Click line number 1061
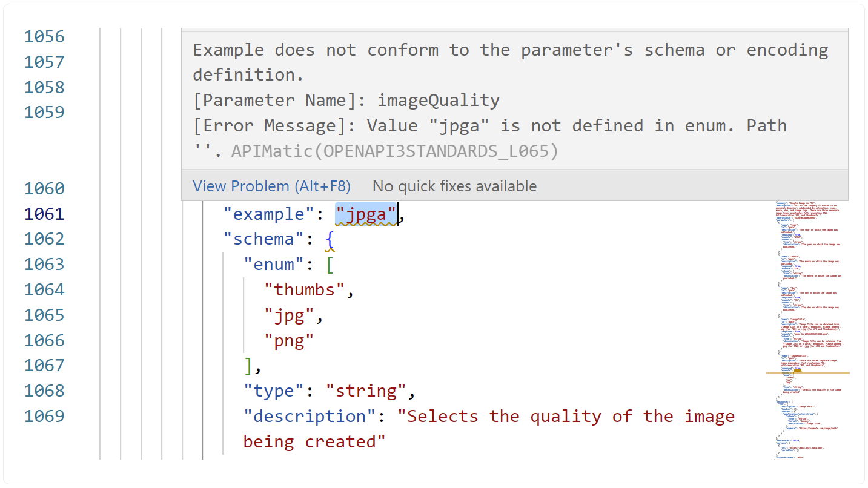Image resolution: width=868 pixels, height=488 pixels. click(x=44, y=214)
